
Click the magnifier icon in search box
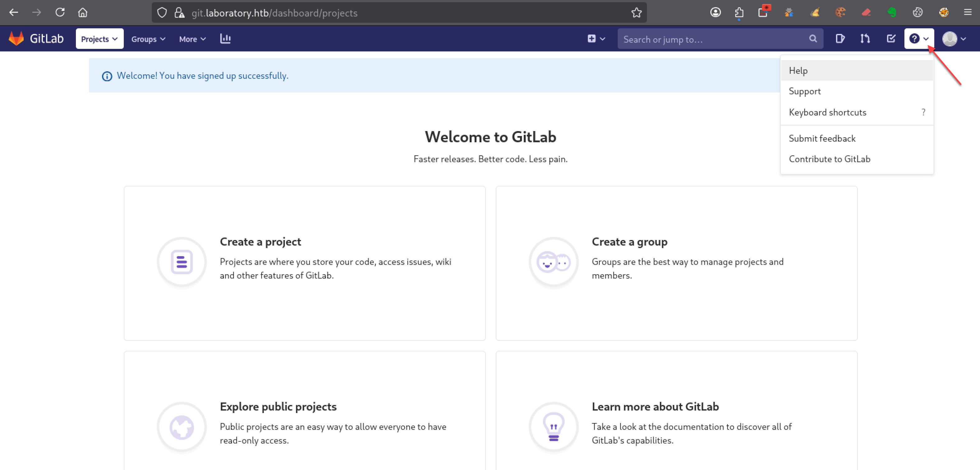pyautogui.click(x=813, y=39)
